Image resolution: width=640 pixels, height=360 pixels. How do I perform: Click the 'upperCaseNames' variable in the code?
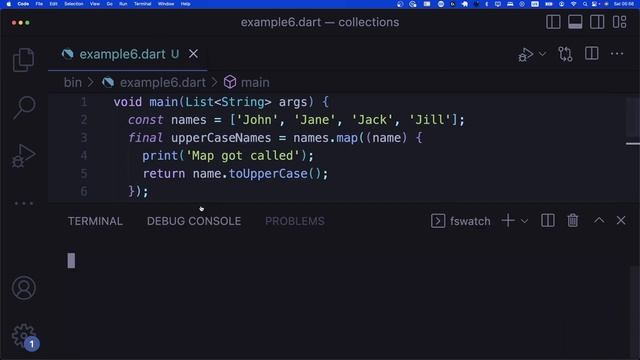click(x=221, y=138)
